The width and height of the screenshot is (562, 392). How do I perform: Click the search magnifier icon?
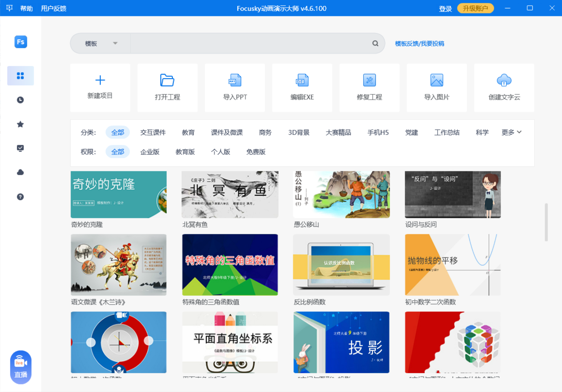click(x=375, y=43)
